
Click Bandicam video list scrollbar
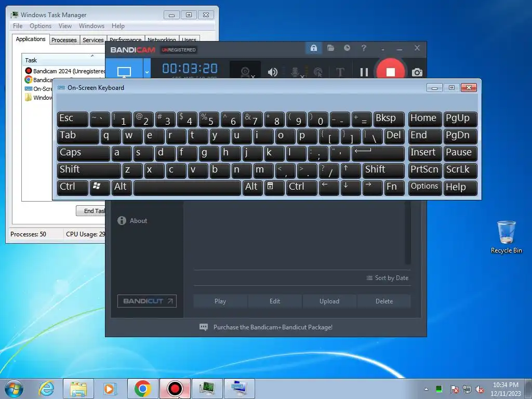408,232
